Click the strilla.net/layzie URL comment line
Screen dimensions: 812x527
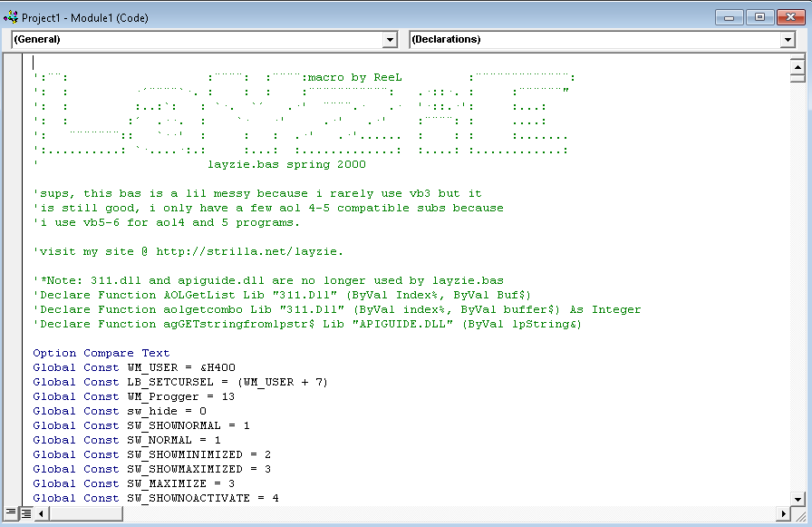point(188,251)
